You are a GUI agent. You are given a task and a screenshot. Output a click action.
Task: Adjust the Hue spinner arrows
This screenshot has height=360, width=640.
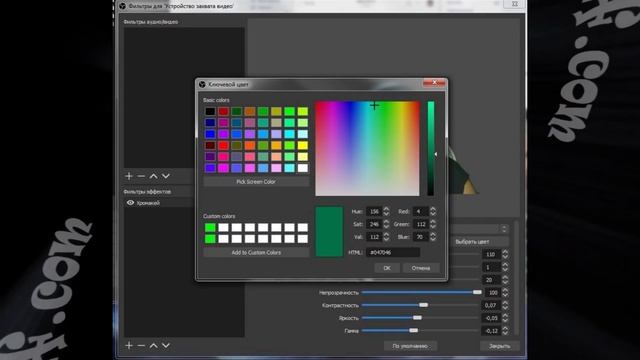point(386,211)
